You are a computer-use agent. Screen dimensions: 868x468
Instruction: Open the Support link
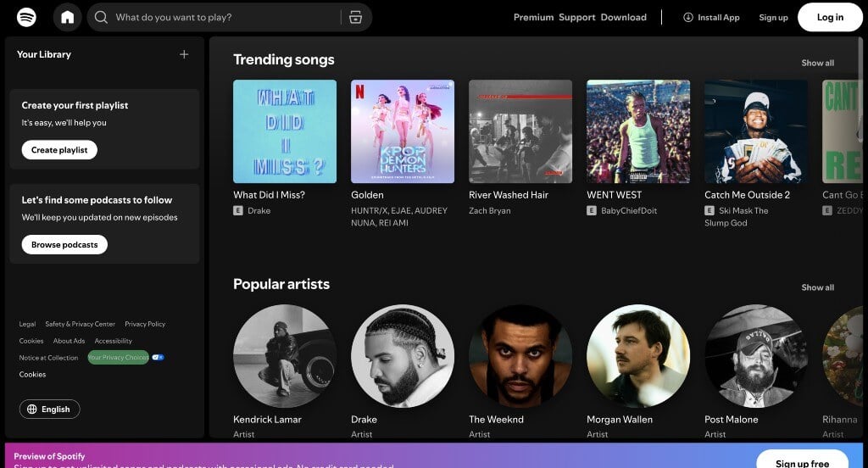coord(576,17)
